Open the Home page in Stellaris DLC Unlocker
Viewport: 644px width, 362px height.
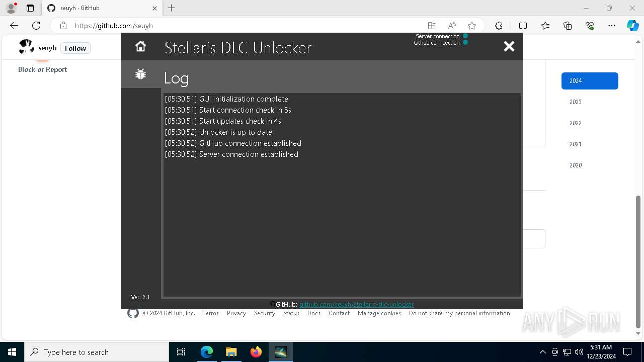pyautogui.click(x=140, y=46)
